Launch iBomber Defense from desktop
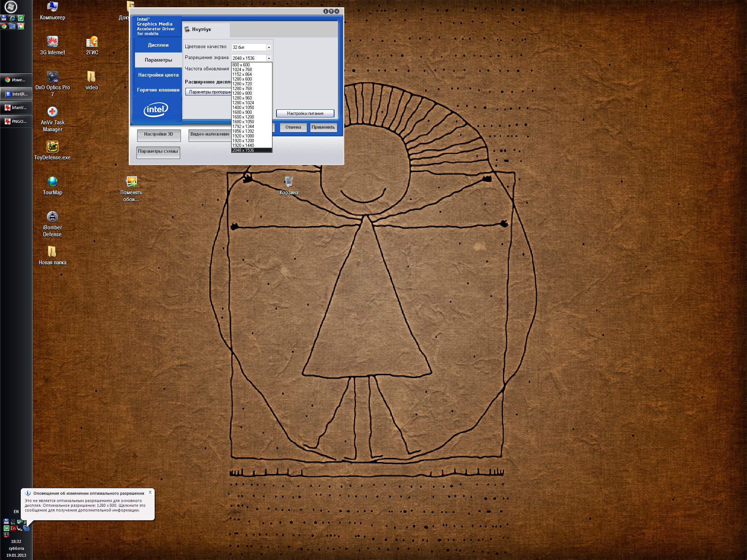 tap(53, 224)
